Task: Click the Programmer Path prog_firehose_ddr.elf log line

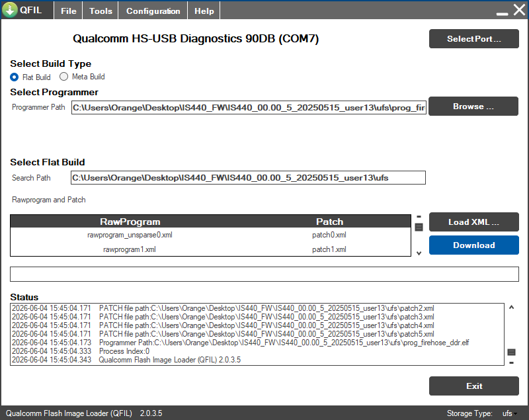Action: pos(240,343)
